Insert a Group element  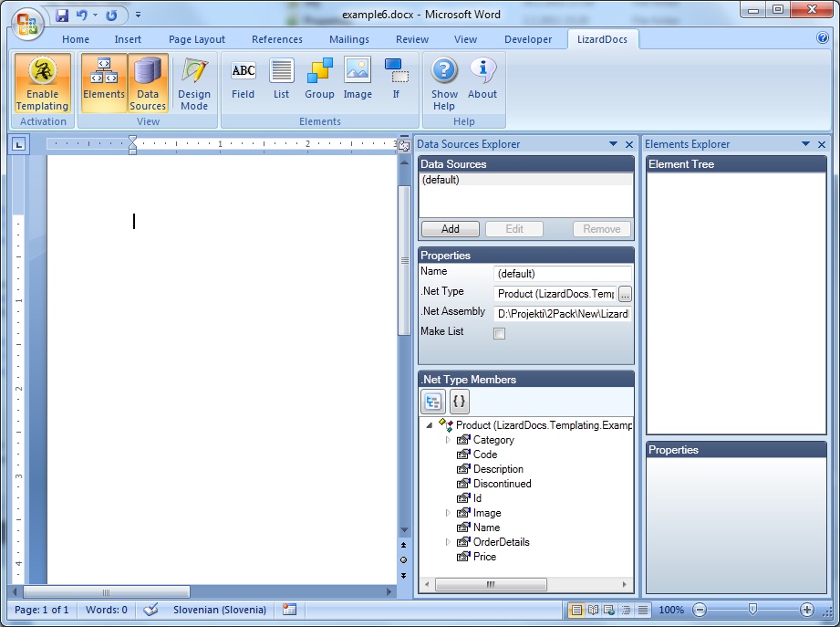(x=319, y=79)
